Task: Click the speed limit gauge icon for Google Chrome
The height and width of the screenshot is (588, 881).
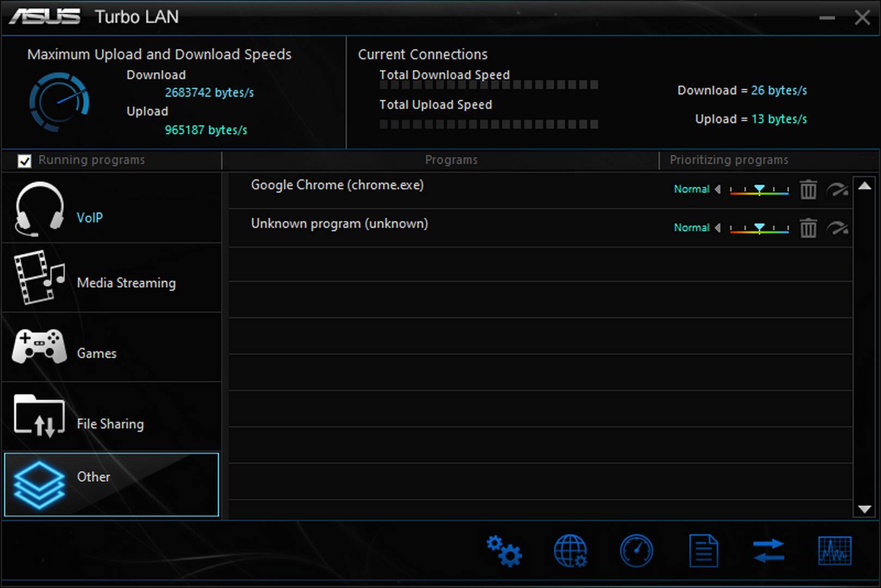Action: [837, 189]
